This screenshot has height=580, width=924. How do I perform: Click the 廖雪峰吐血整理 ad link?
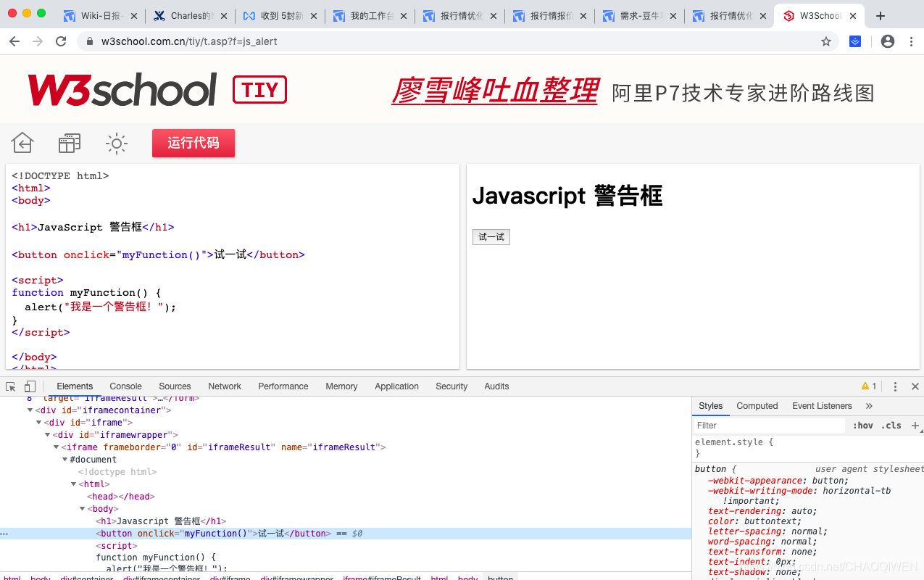click(495, 91)
